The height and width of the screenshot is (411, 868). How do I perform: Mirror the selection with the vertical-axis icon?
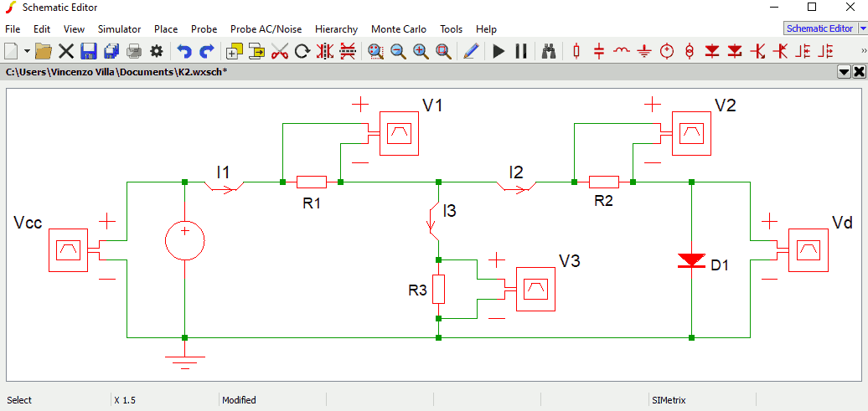(x=324, y=51)
